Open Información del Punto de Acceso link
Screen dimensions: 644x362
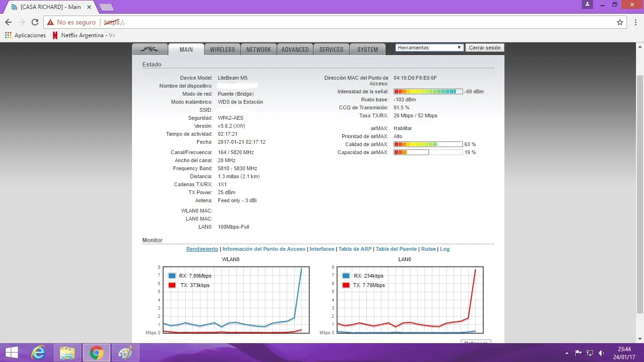(264, 249)
